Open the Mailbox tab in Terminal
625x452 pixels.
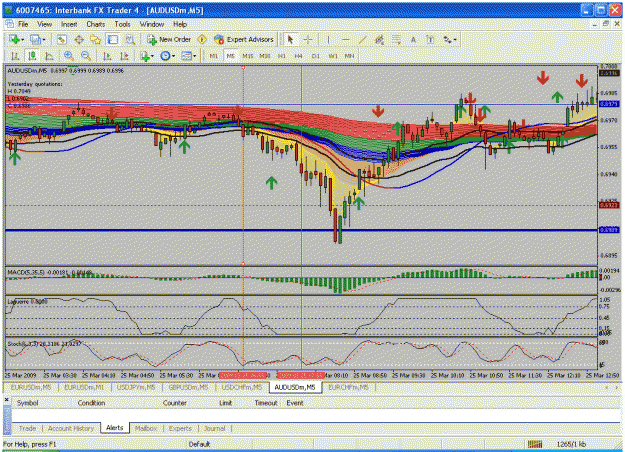pyautogui.click(x=145, y=428)
